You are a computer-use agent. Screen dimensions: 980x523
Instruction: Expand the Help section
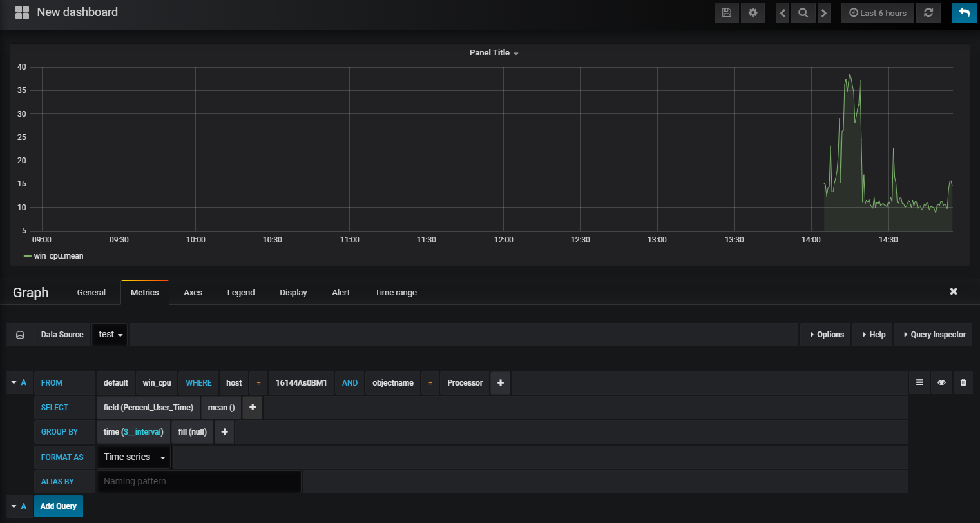(873, 335)
